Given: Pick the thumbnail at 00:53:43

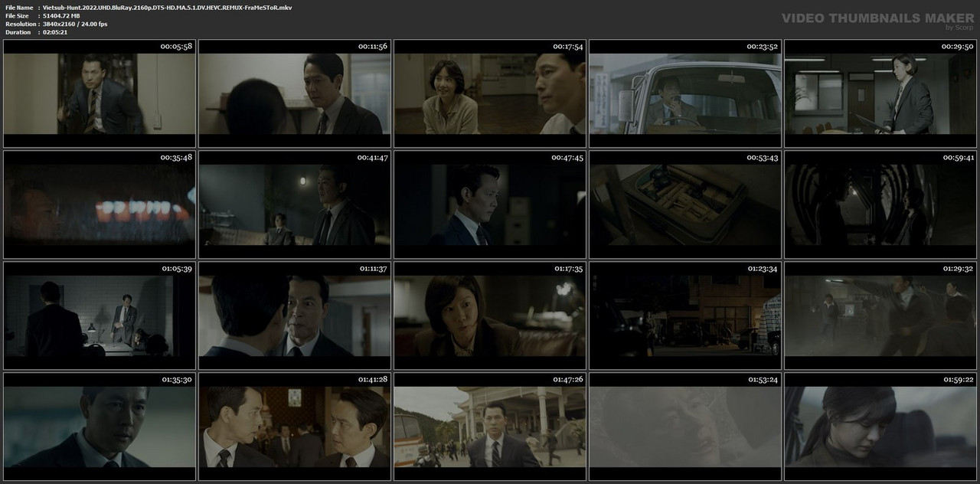Looking at the screenshot, I should tap(685, 204).
